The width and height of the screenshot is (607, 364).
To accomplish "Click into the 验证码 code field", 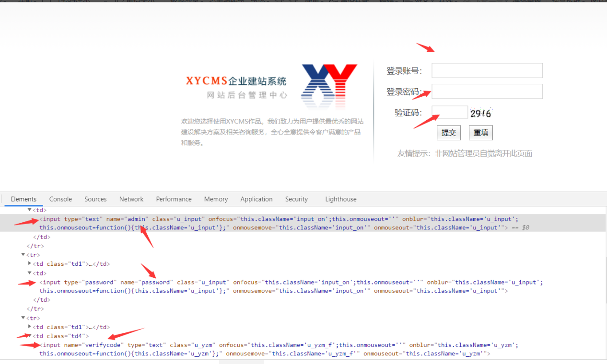I will coord(450,112).
